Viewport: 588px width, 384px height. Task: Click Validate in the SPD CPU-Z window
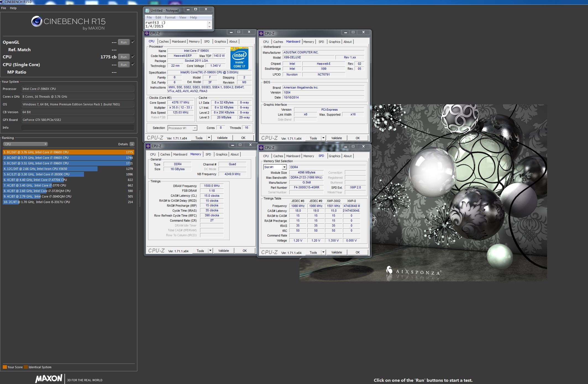(337, 252)
